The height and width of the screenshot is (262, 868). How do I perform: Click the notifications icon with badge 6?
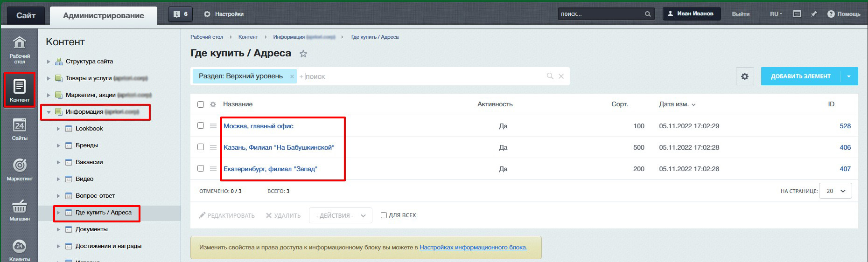click(180, 14)
